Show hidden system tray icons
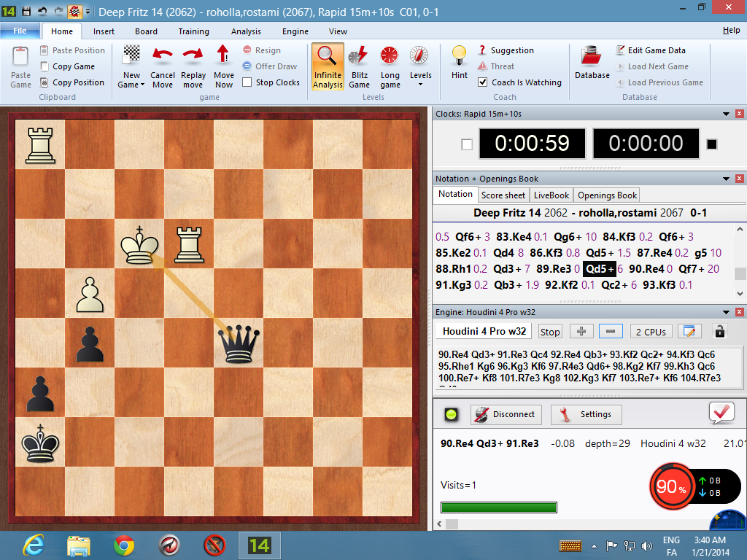This screenshot has height=560, width=747. [594, 545]
